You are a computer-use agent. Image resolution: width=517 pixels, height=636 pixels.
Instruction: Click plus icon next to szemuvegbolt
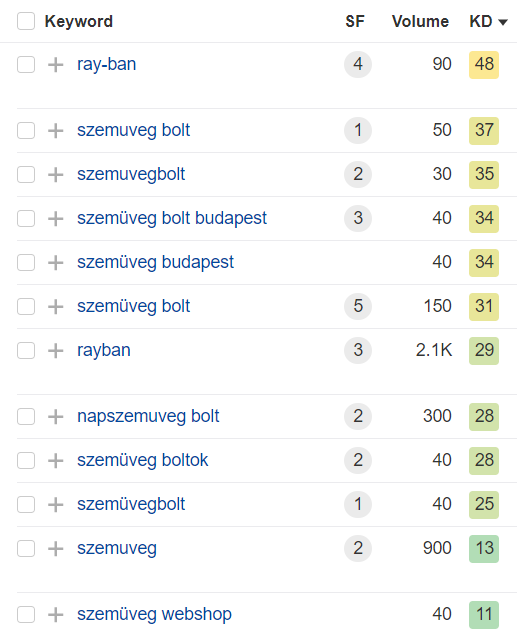(x=56, y=174)
